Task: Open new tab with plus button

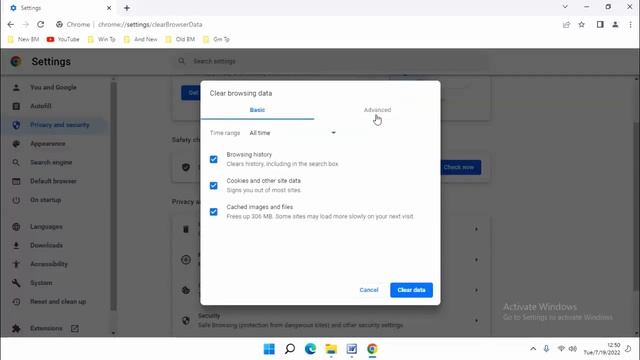Action: tap(127, 8)
